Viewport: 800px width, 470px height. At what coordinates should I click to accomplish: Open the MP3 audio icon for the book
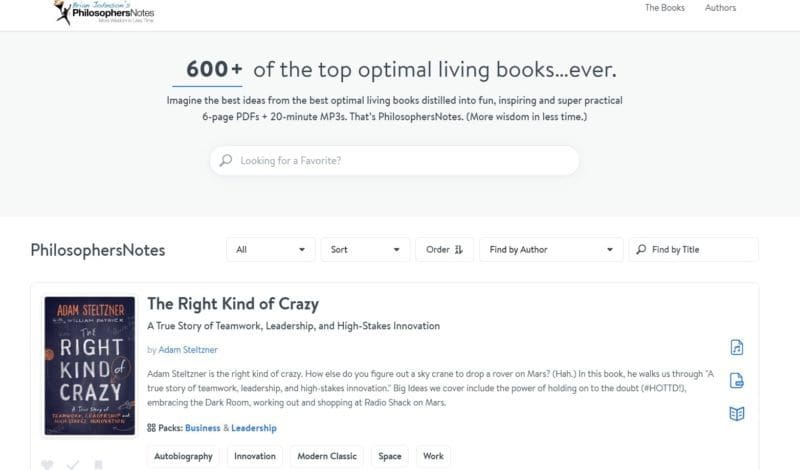[736, 348]
